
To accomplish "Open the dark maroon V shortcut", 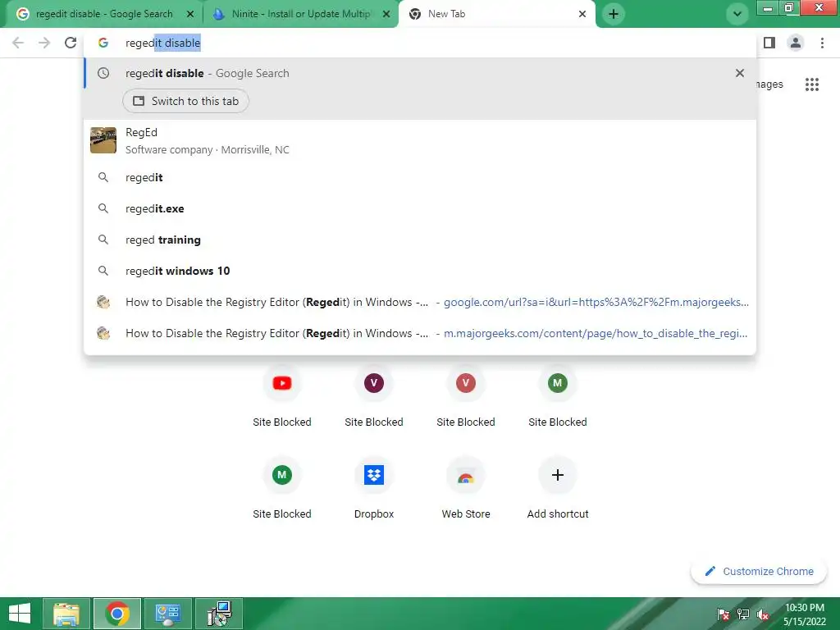I will coord(374,395).
